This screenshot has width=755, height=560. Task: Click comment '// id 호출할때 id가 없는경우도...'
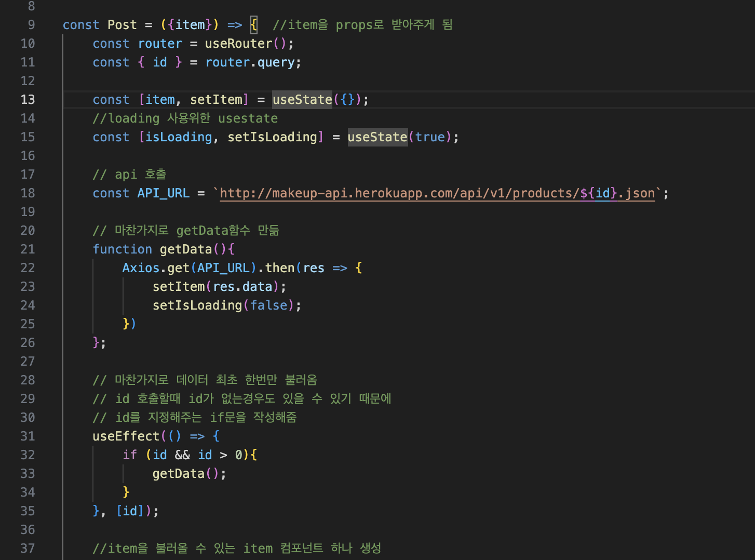242,399
